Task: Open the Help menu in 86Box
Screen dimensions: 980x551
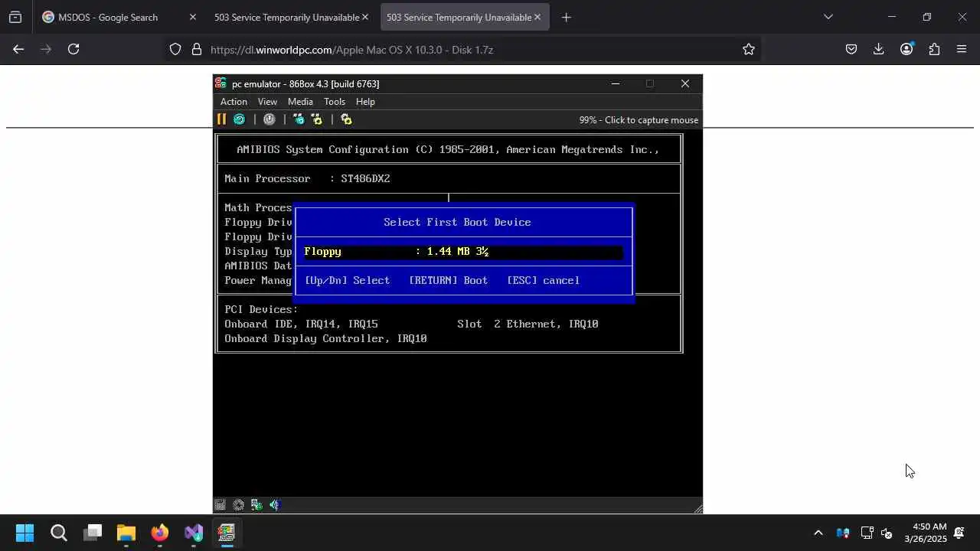Action: coord(365,102)
